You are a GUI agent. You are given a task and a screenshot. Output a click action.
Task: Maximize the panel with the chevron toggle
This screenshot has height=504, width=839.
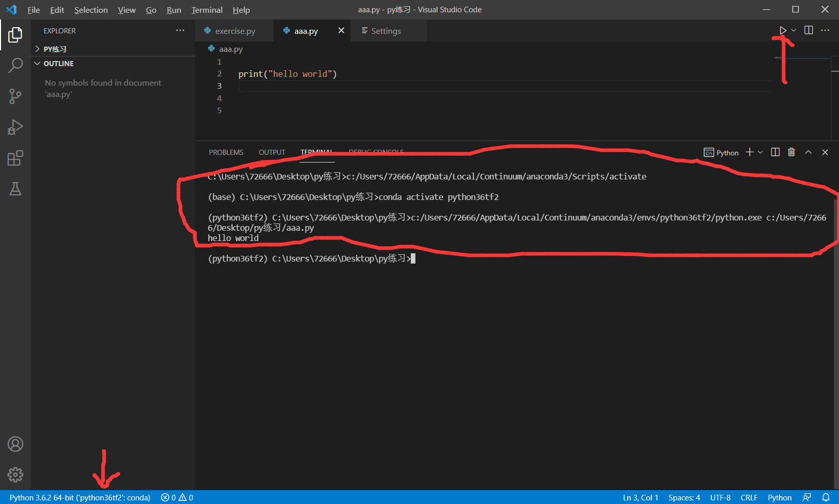[x=808, y=152]
